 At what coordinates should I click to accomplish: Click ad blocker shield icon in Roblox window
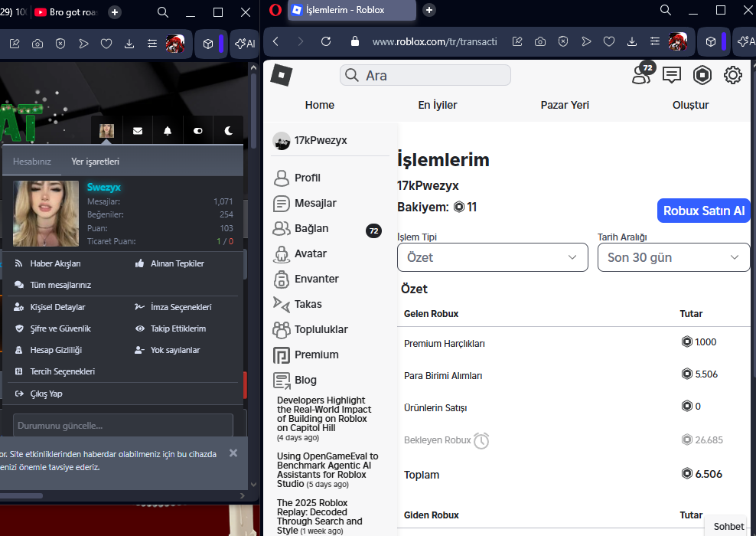tap(562, 41)
